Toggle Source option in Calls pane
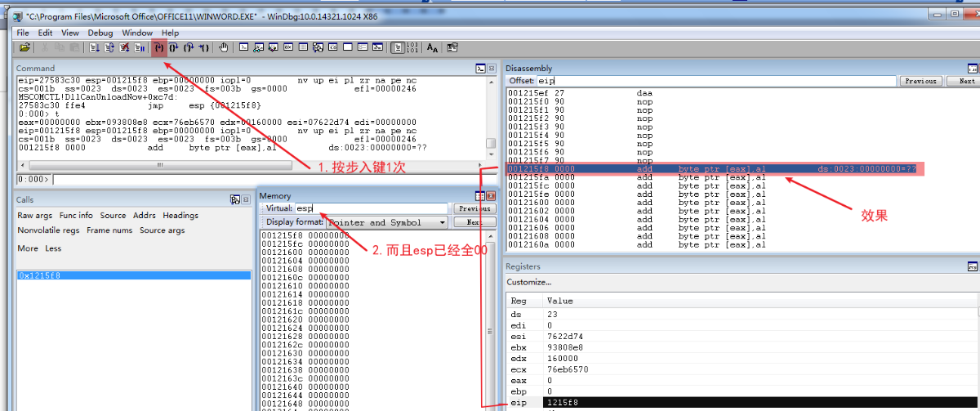980x411 pixels. [x=113, y=216]
